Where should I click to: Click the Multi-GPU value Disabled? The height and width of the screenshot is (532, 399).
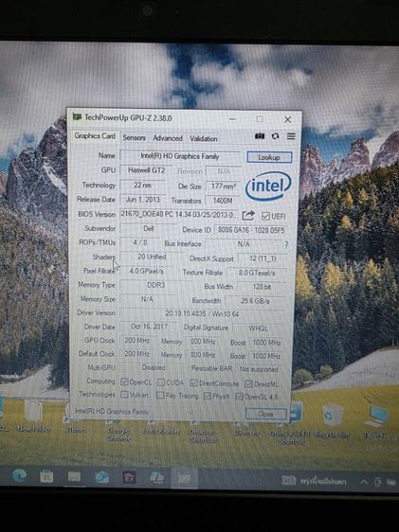(154, 367)
